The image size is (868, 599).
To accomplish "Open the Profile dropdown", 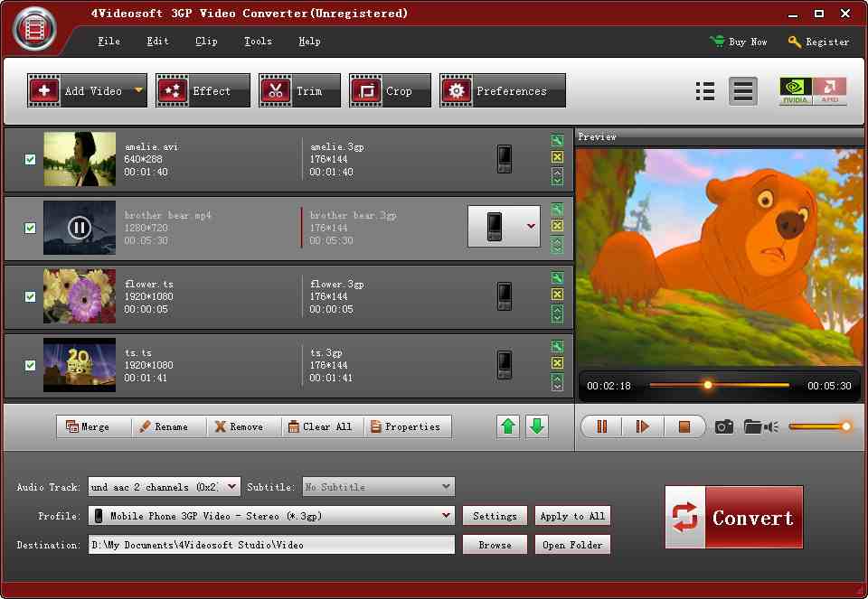I will click(x=271, y=516).
